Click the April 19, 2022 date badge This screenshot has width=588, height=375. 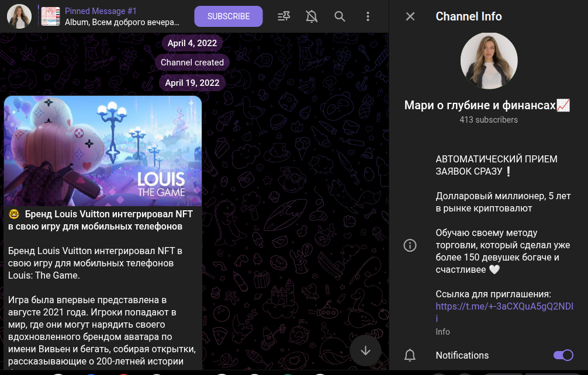[x=192, y=82]
